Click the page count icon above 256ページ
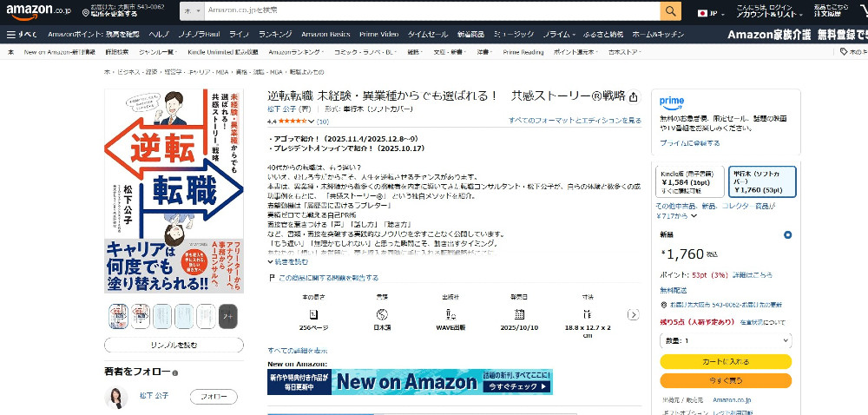Image resolution: width=868 pixels, height=415 pixels. click(313, 314)
